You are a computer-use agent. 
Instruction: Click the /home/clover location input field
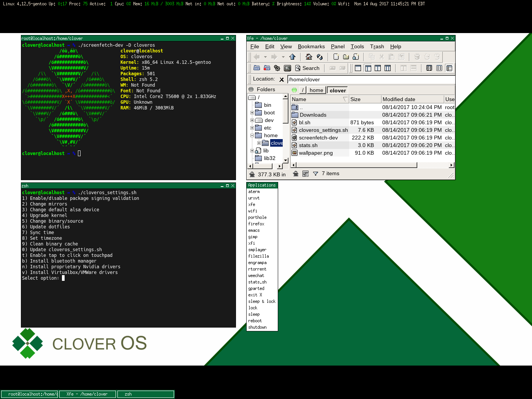click(x=371, y=79)
